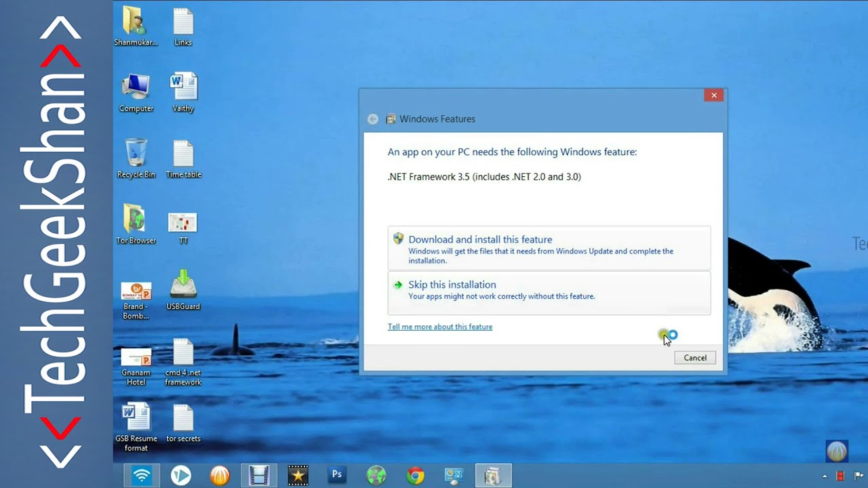Image resolution: width=868 pixels, height=488 pixels.
Task: Select the Time table file icon
Action: tap(183, 159)
